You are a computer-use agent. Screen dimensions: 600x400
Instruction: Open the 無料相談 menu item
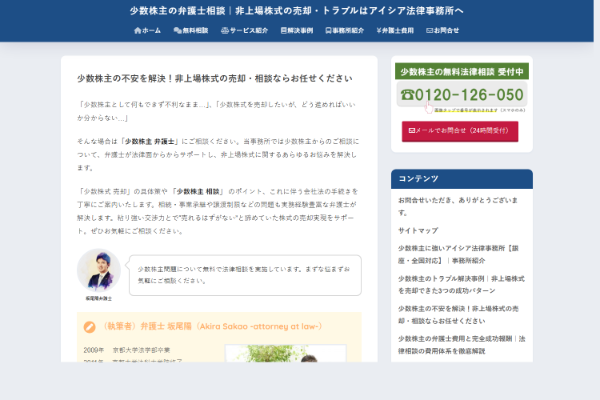click(x=191, y=31)
